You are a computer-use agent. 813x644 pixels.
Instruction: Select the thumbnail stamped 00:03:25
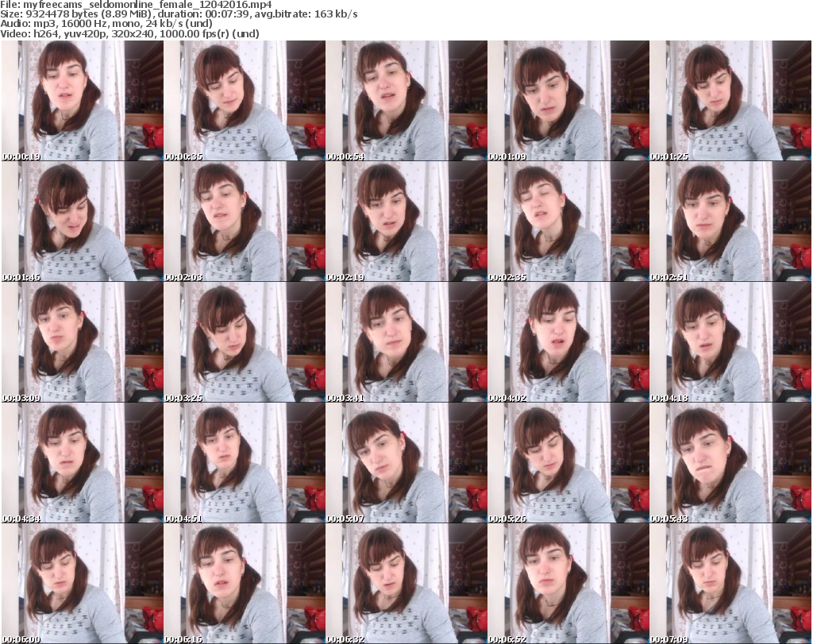click(245, 342)
